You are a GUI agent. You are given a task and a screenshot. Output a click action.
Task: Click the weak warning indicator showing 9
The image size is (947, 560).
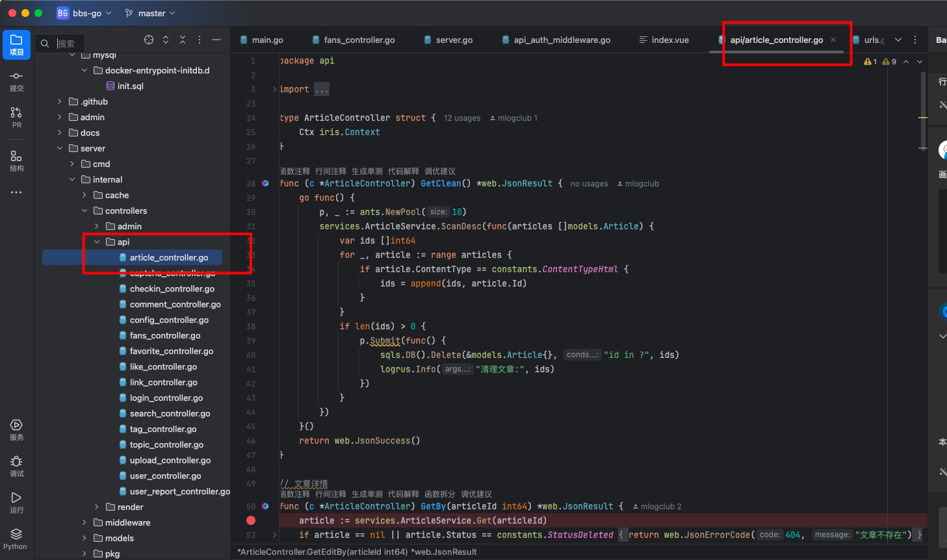click(x=889, y=62)
